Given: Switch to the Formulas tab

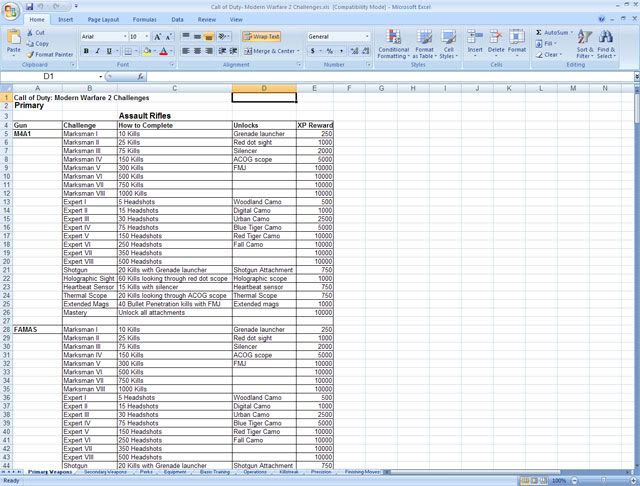Looking at the screenshot, I should click(144, 20).
